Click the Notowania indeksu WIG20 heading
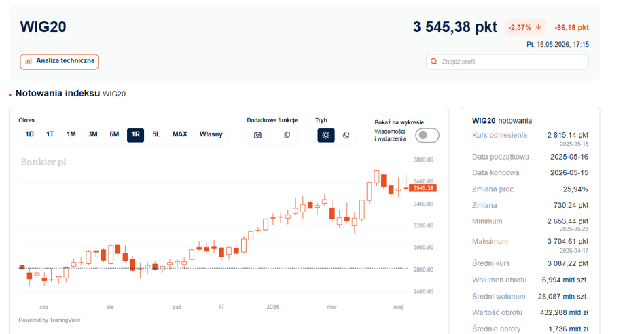The image size is (644, 334). (x=71, y=94)
